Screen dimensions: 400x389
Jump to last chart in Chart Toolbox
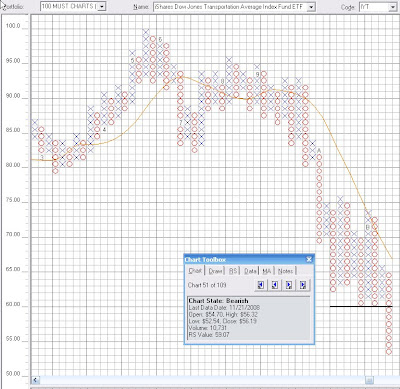pyautogui.click(x=303, y=285)
